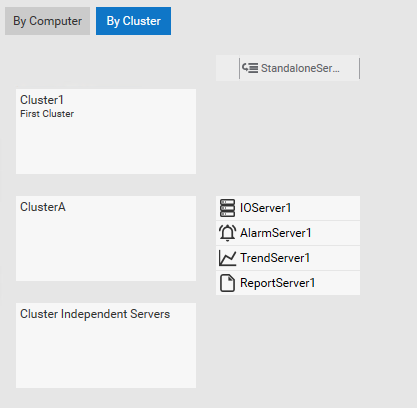Click blank body of the ClusterA card

tap(106, 248)
